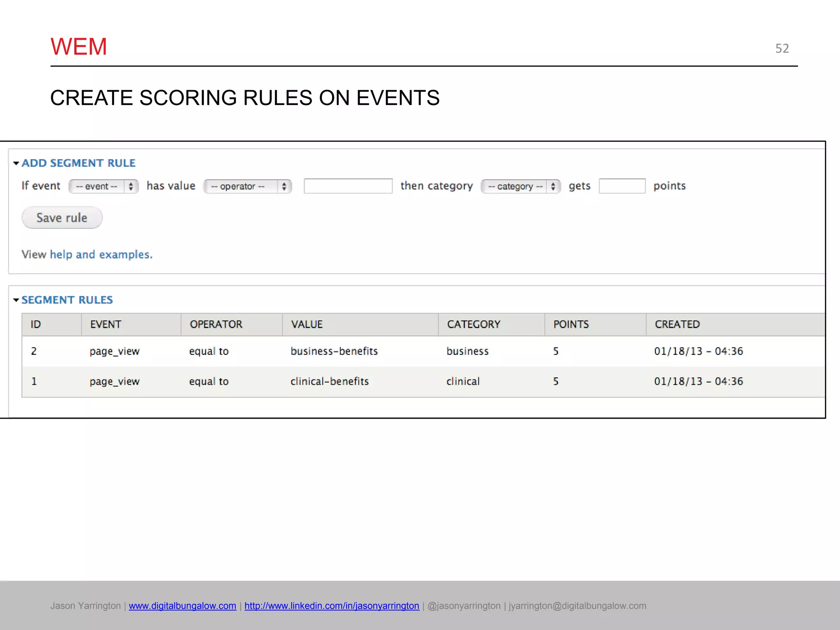
Task: Click points value in clinical-benefits row
Action: click(556, 381)
